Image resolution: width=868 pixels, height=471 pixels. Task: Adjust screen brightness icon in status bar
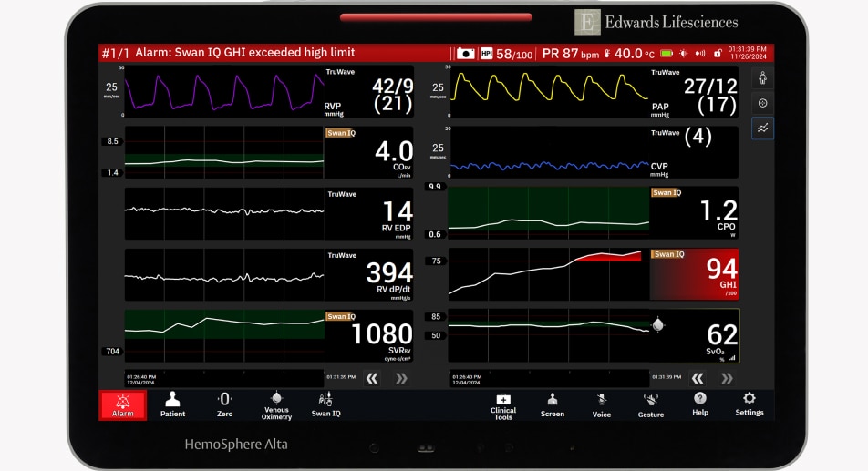[684, 54]
